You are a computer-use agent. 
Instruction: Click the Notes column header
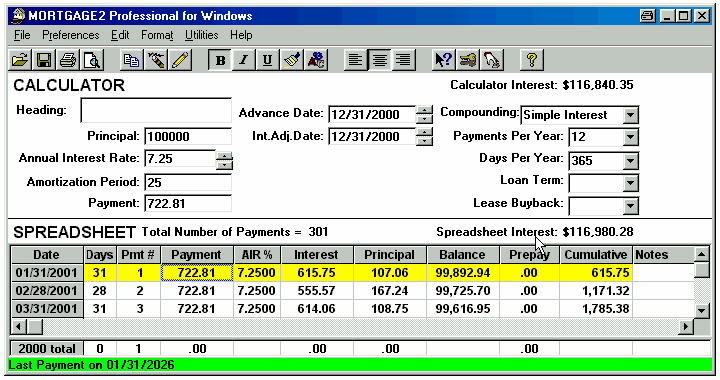663,255
